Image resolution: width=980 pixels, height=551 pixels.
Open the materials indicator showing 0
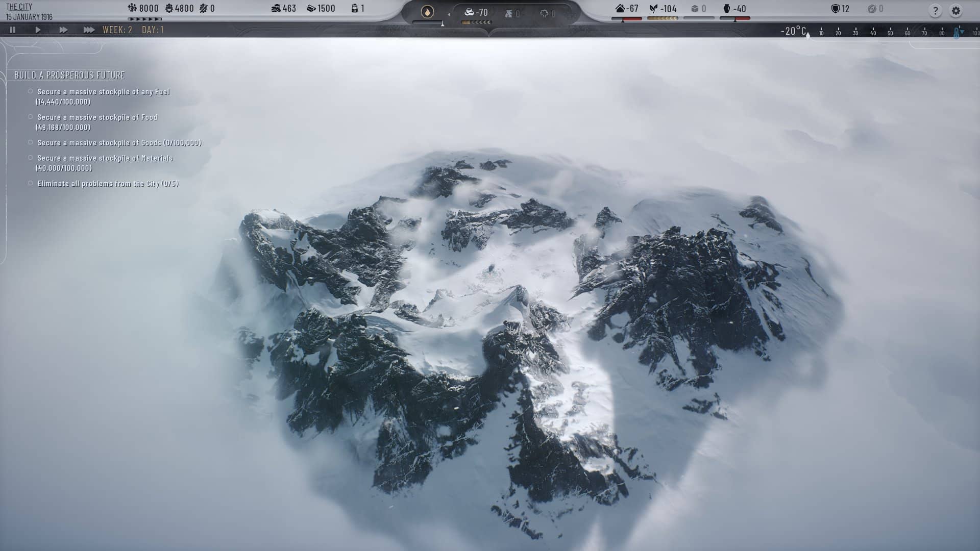[699, 8]
